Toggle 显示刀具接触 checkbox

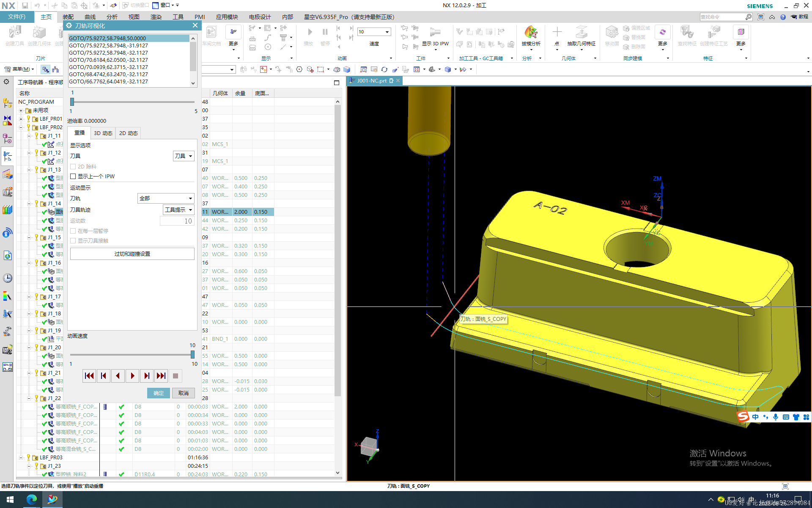click(73, 240)
